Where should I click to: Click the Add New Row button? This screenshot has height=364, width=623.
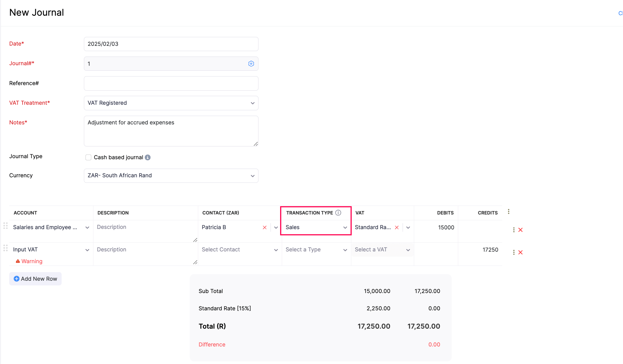(35, 279)
